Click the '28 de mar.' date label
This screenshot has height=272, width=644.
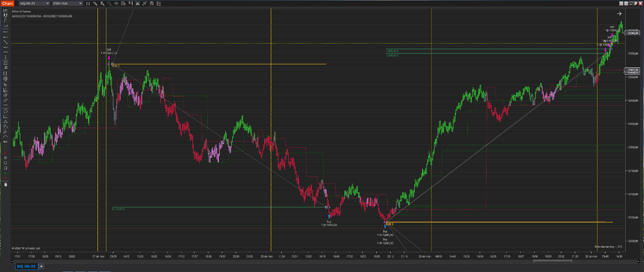point(267,257)
